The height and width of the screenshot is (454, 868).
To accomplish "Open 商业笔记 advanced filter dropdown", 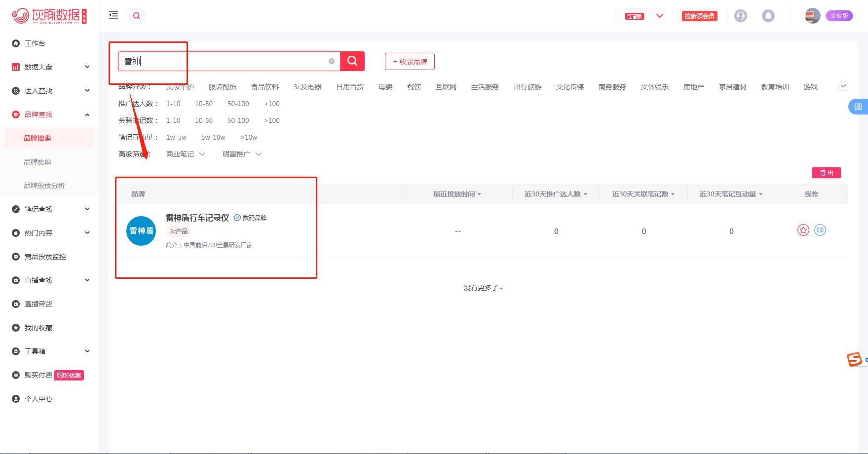I will click(x=186, y=154).
